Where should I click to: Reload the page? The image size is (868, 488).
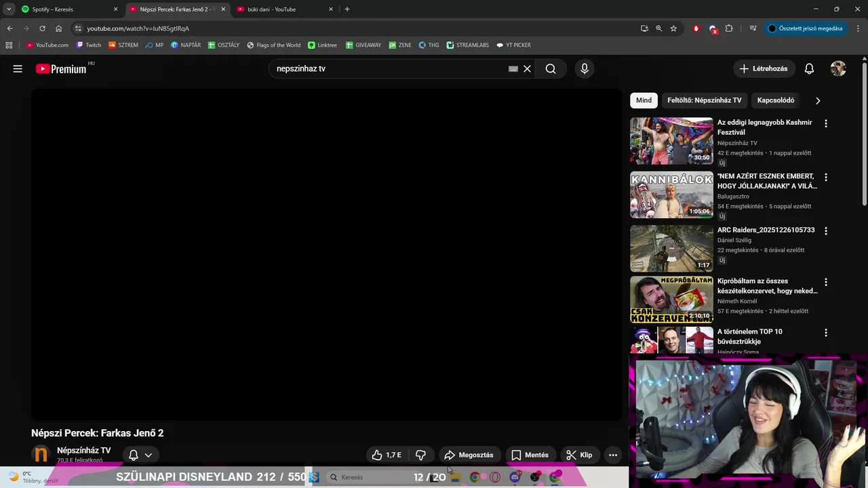(42, 28)
